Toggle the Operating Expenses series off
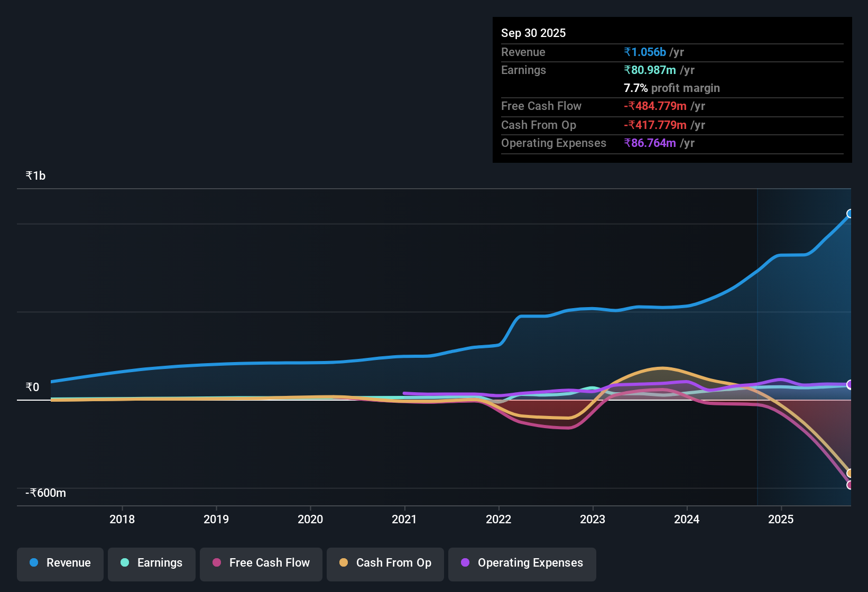Viewport: 868px width, 592px height. click(522, 563)
